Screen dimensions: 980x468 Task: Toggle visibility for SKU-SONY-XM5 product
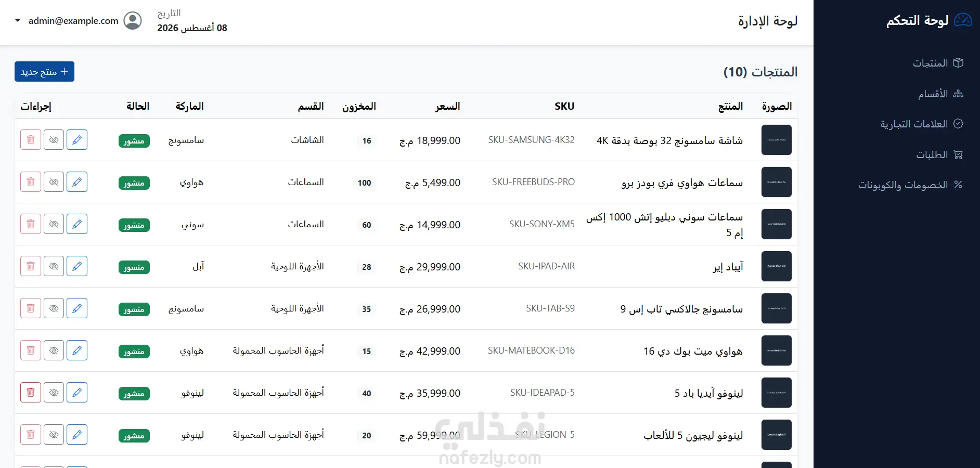[54, 224]
